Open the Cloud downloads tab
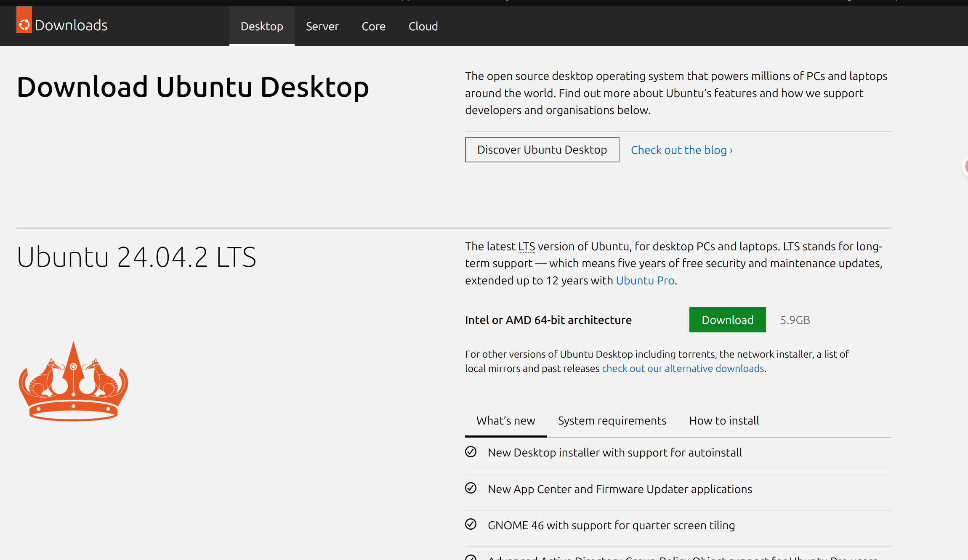 click(x=423, y=27)
